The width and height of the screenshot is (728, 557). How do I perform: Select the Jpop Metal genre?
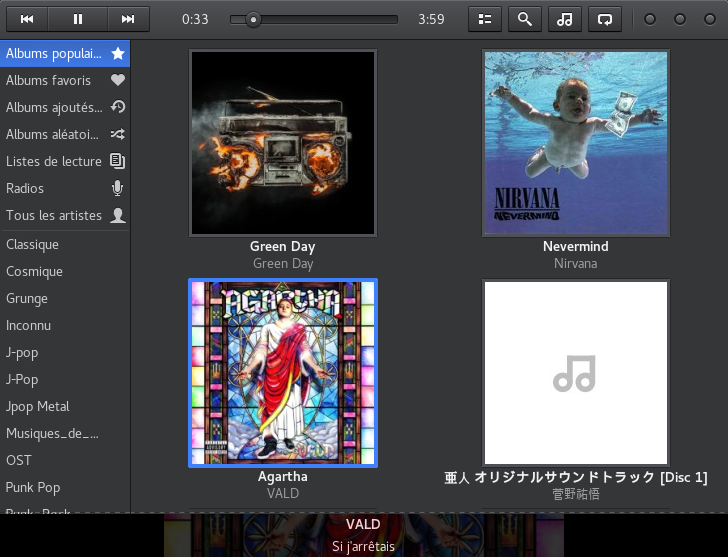point(38,406)
